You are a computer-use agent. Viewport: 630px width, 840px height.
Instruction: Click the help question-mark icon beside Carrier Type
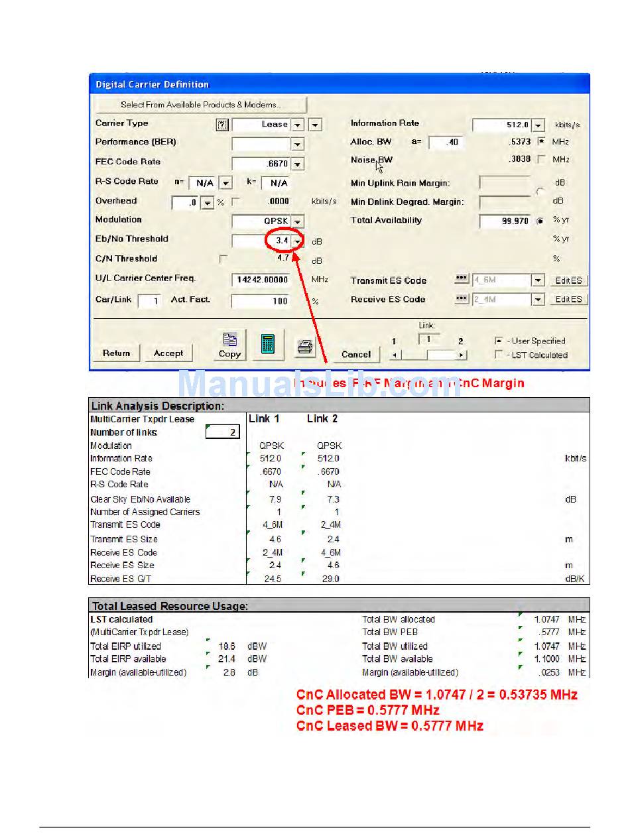coord(223,125)
